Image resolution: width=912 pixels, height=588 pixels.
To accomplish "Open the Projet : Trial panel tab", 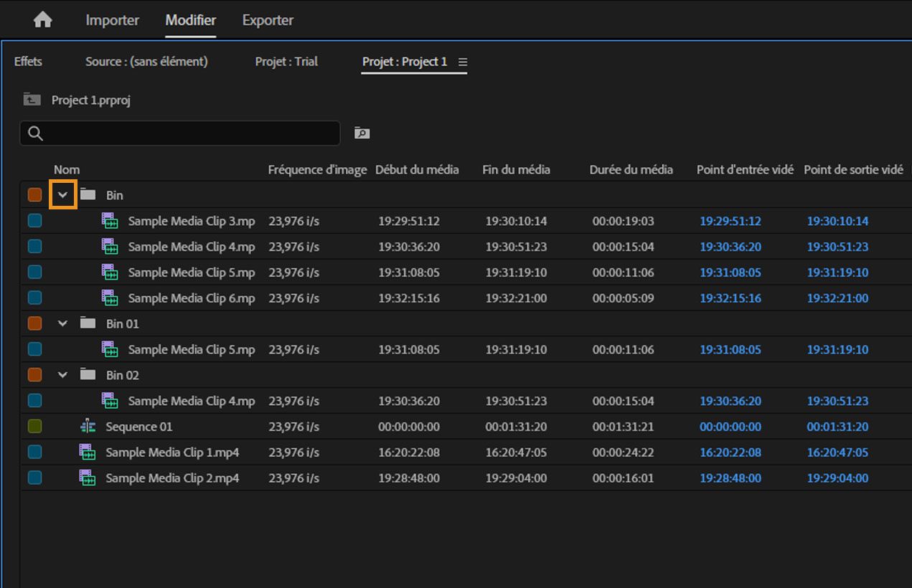I will pos(286,62).
